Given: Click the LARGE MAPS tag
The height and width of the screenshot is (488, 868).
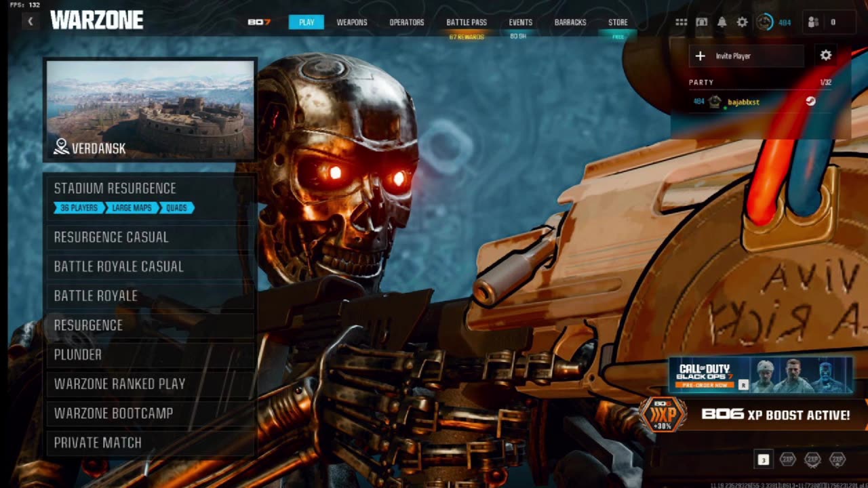Looking at the screenshot, I should [133, 208].
